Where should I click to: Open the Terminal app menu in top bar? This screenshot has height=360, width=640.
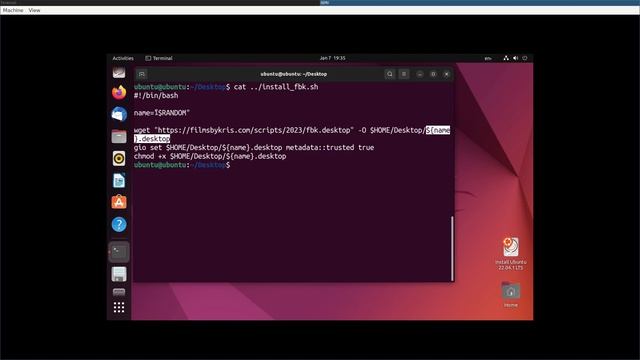tap(159, 58)
